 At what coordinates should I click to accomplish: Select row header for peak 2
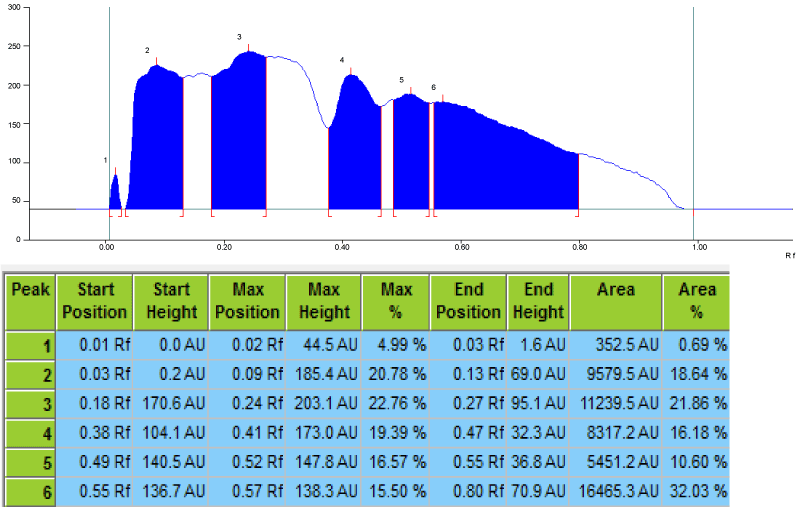[x=30, y=374]
